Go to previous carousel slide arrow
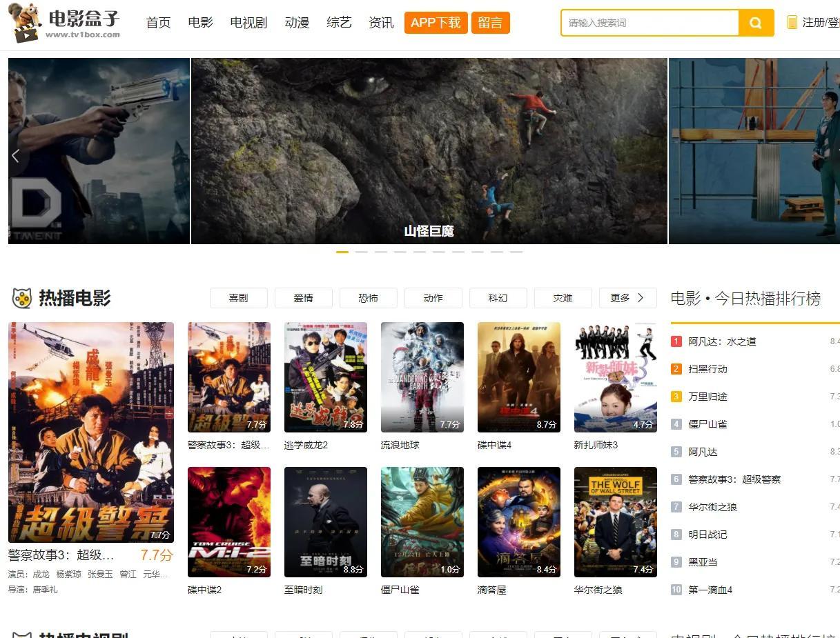Image resolution: width=840 pixels, height=638 pixels. pyautogui.click(x=15, y=155)
